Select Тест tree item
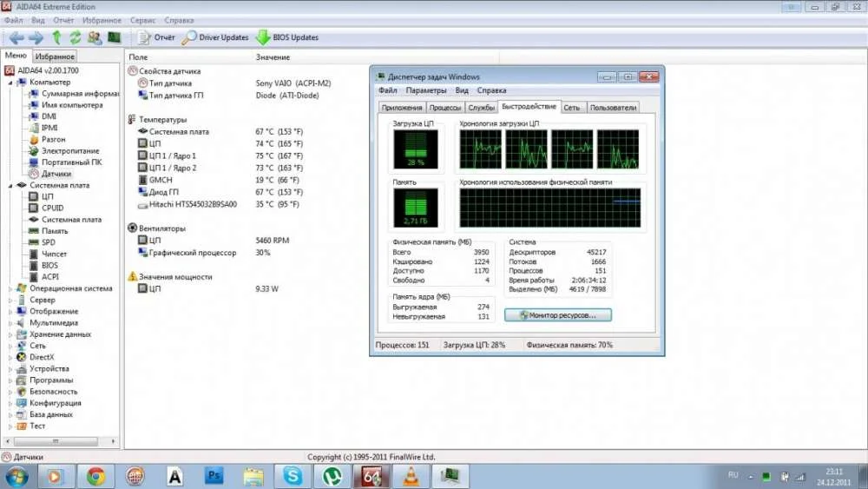 coord(31,426)
